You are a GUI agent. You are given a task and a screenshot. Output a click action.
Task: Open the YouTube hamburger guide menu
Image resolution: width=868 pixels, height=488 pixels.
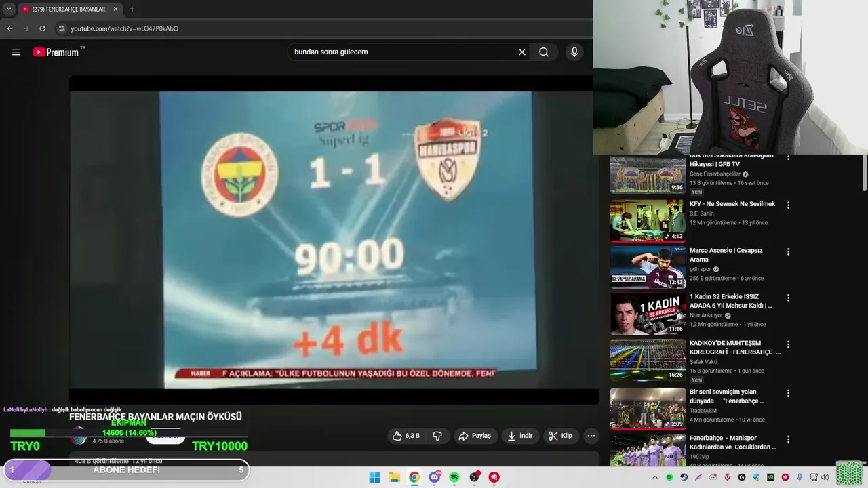[x=16, y=52]
